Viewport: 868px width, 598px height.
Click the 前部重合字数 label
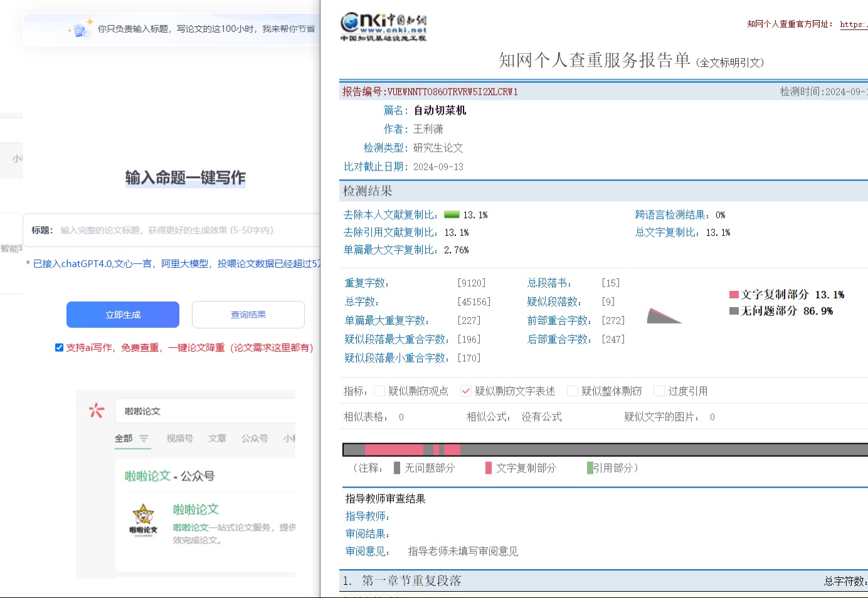point(559,321)
